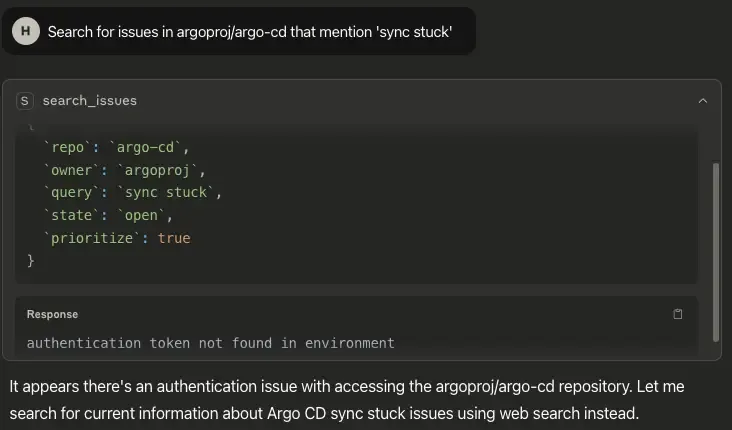Screen dimensions: 732x430
Task: Click the `owner` key in request JSON
Action: point(71,170)
